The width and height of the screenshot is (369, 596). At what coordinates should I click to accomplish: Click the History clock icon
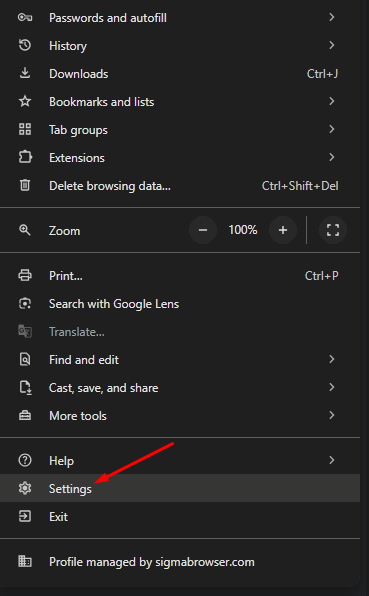25,46
